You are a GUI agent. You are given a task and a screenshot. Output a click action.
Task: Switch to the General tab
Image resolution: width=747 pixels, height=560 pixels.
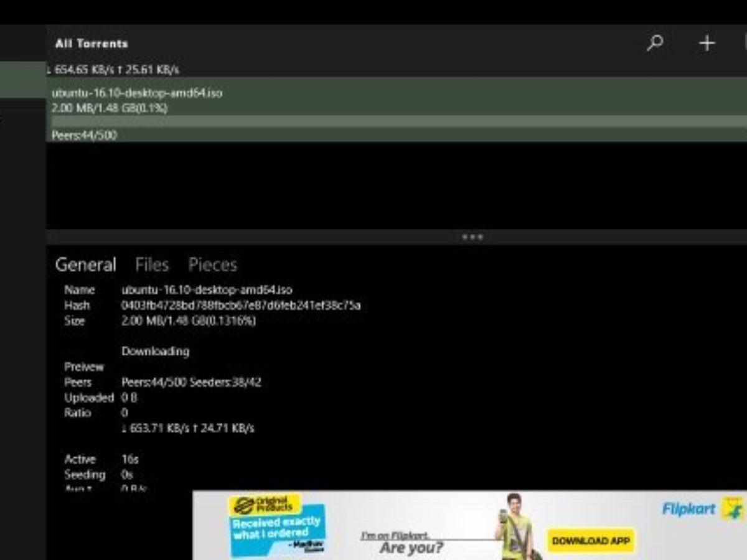pos(85,264)
